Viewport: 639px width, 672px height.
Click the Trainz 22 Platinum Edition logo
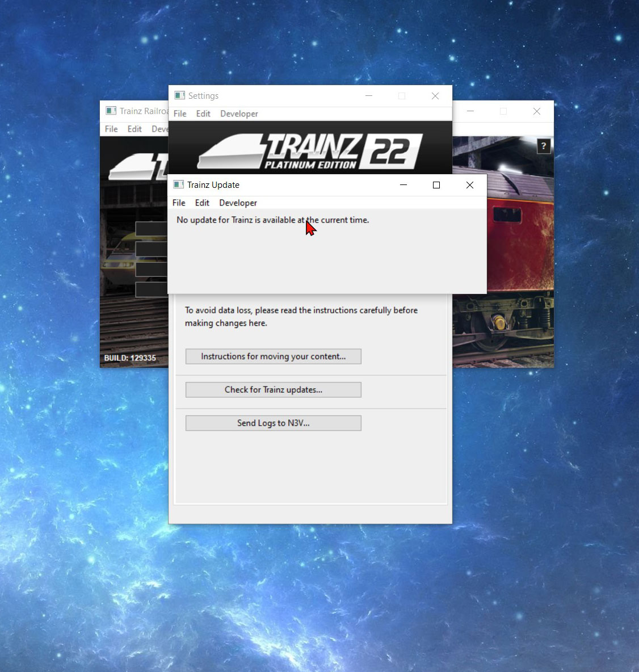[310, 151]
